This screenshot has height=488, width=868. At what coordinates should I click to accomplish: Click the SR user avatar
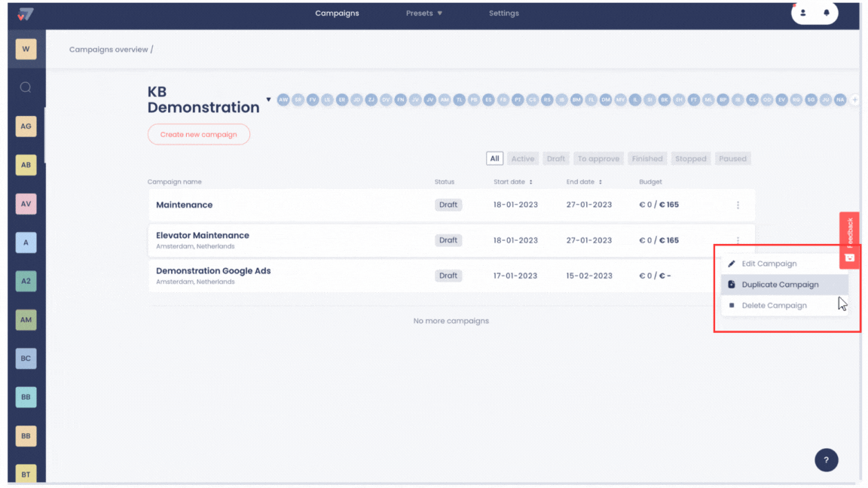[x=298, y=99]
